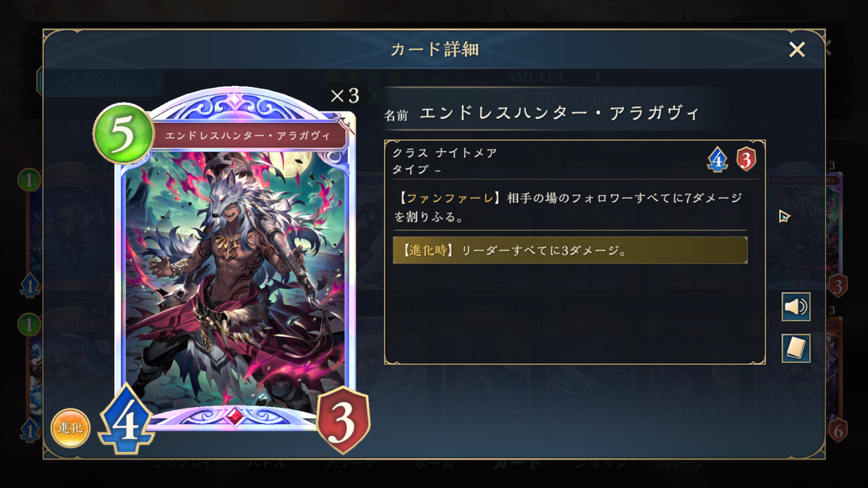Click the クラス ナイトメア label

(x=445, y=153)
